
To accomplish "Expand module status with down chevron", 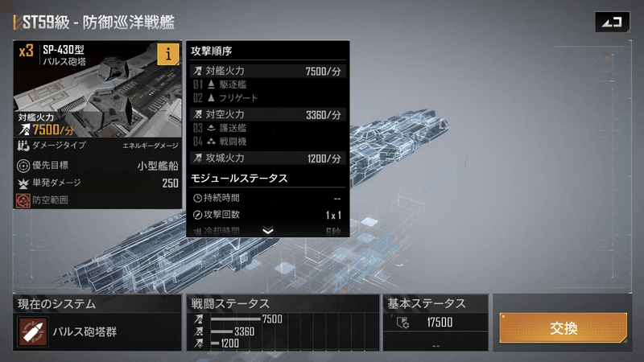I will click(x=268, y=231).
